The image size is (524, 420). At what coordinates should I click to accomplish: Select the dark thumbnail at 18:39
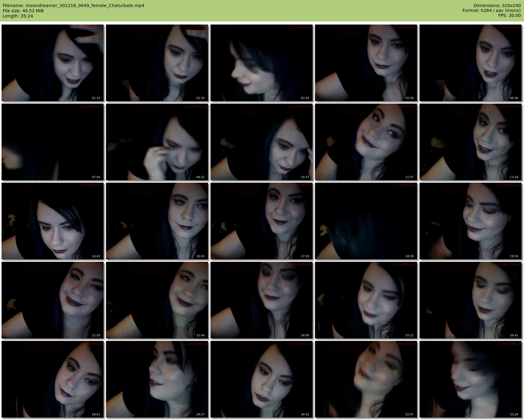point(366,221)
